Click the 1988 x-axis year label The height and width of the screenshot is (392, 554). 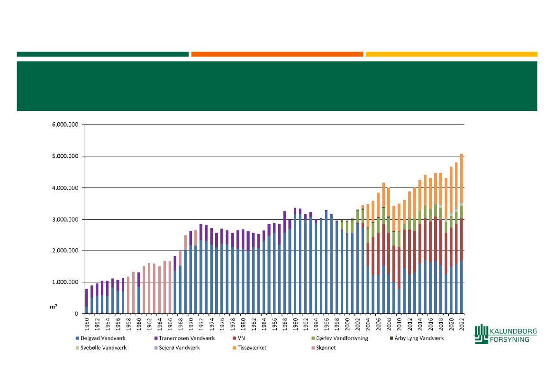285,324
